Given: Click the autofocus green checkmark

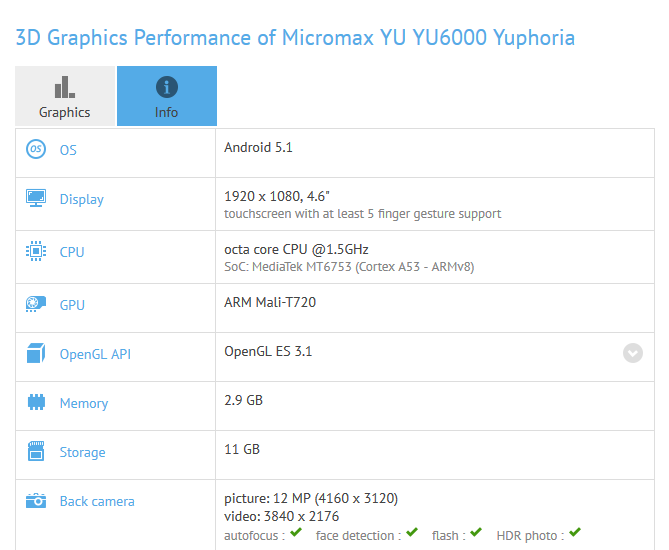Looking at the screenshot, I should click(x=296, y=533).
